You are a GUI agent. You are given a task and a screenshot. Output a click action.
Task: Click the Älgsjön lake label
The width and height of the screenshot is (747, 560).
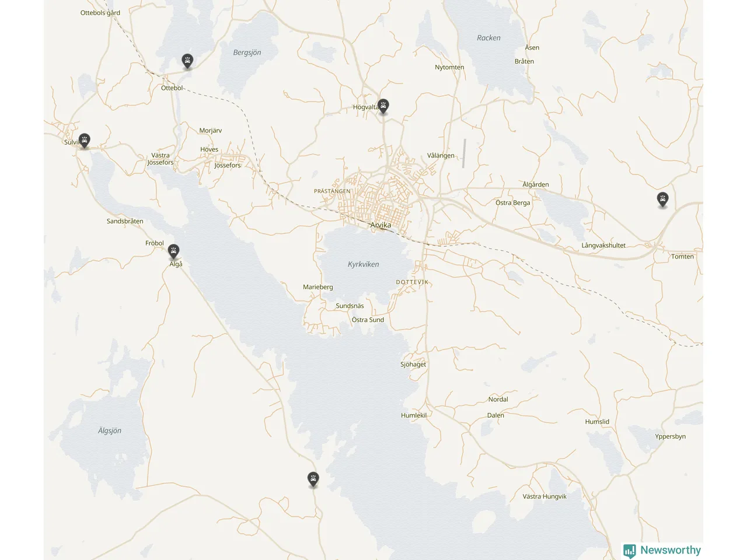point(110,430)
